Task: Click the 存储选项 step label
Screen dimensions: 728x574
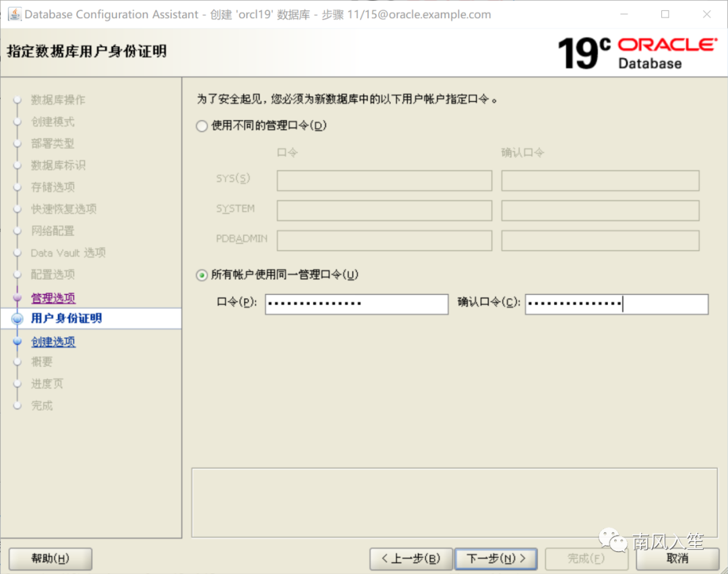Action: coord(53,187)
